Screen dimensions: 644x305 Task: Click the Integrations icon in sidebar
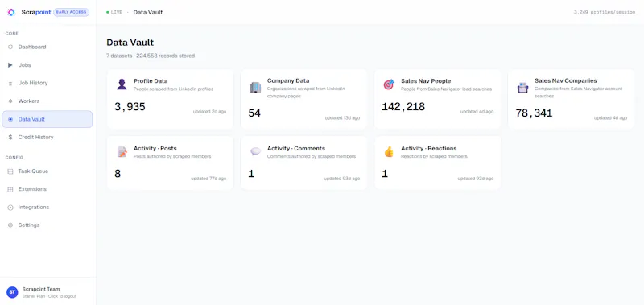coord(10,208)
